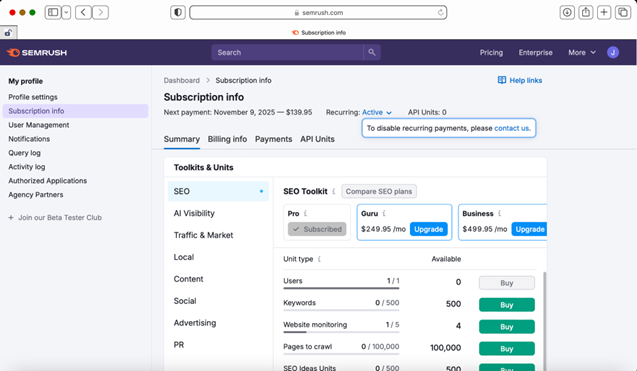Select PR toolkit

click(x=218, y=345)
